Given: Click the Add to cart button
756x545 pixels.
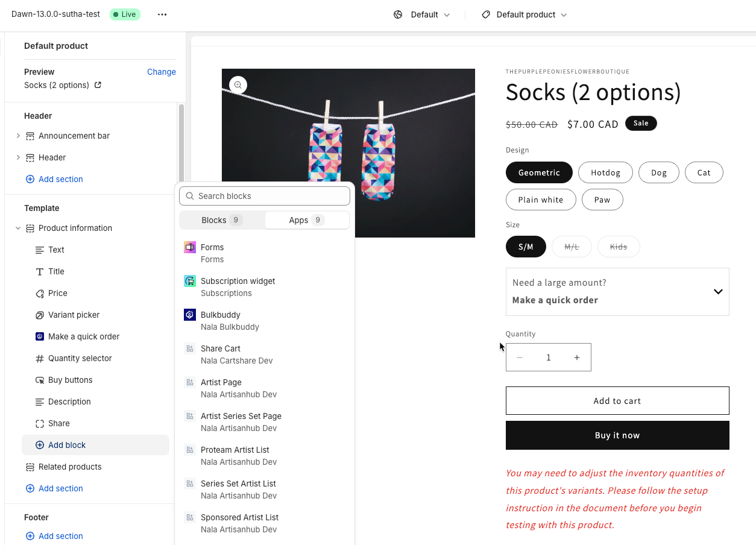Looking at the screenshot, I should 617,401.
